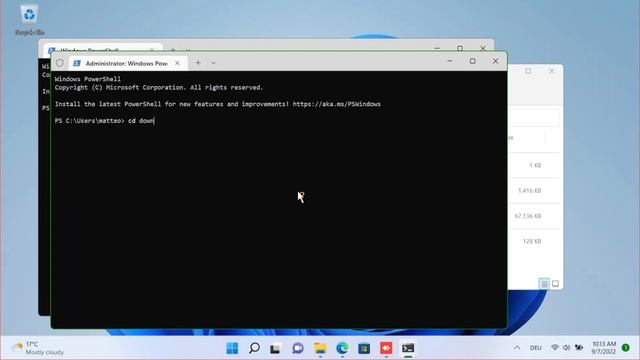Open Microsoft Store from taskbar
This screenshot has width=640, height=360.
coord(364,348)
